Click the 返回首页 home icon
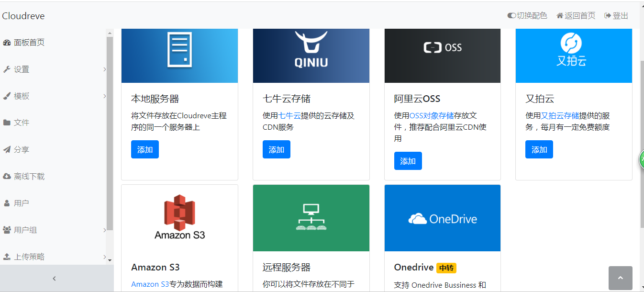644x292 pixels. 560,15
